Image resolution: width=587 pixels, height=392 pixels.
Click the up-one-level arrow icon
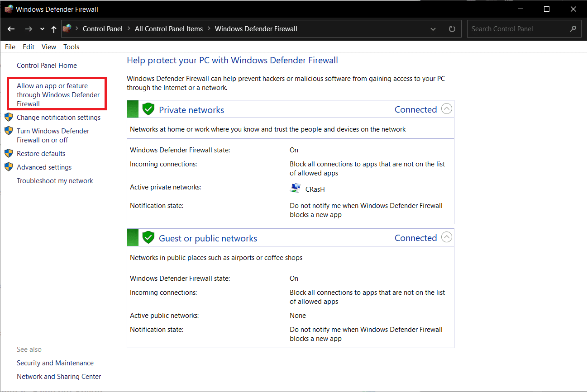click(x=54, y=29)
